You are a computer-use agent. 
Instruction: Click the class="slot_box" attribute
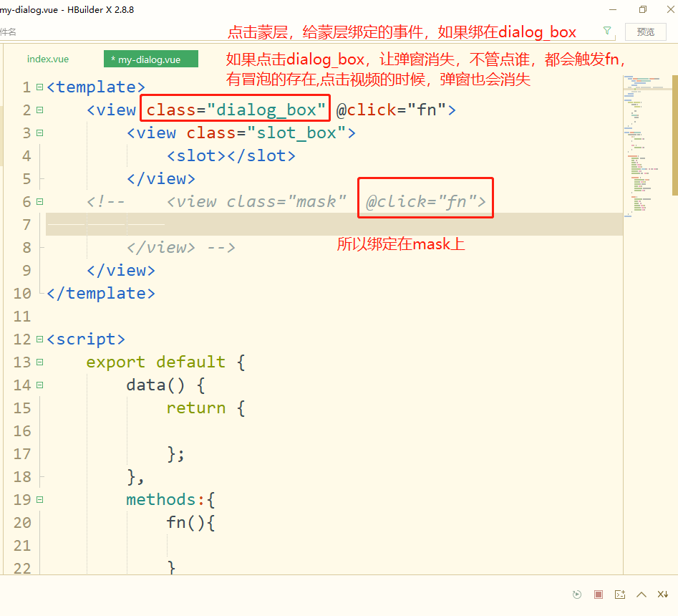[266, 133]
